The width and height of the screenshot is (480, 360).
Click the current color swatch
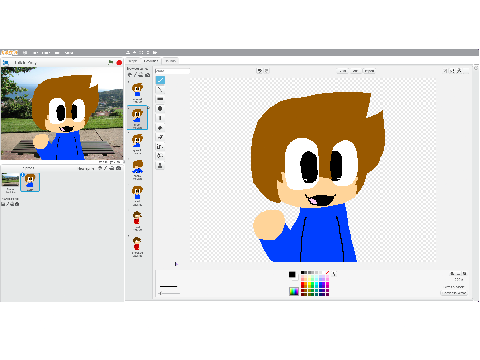[x=292, y=274]
